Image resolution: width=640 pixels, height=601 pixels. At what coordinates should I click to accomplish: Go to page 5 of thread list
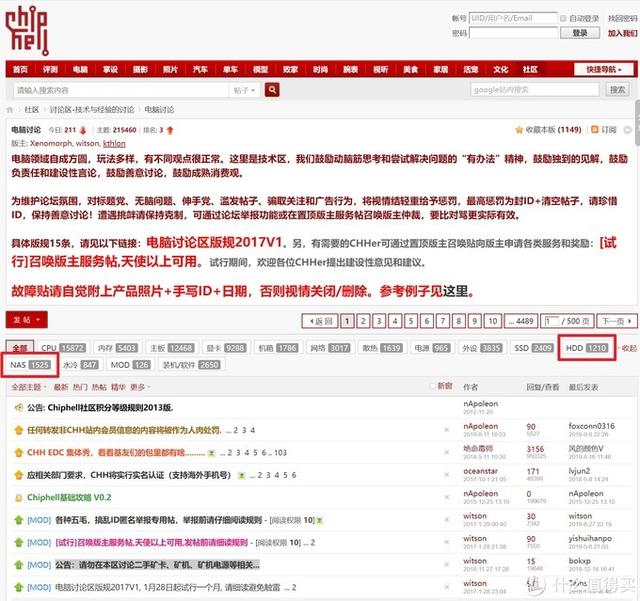point(411,321)
